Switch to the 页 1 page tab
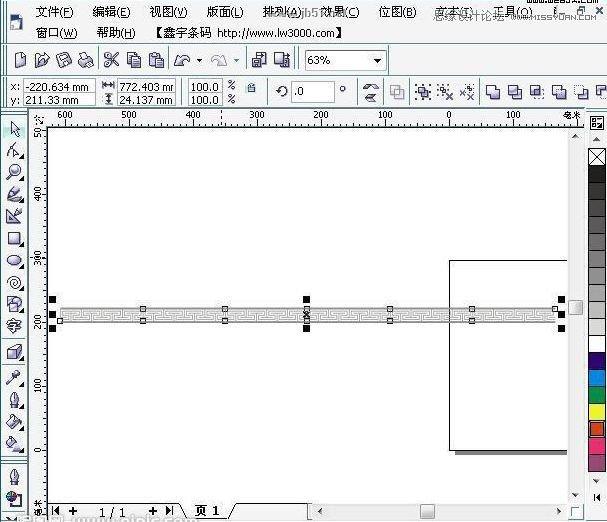The height and width of the screenshot is (522, 607). click(x=207, y=511)
